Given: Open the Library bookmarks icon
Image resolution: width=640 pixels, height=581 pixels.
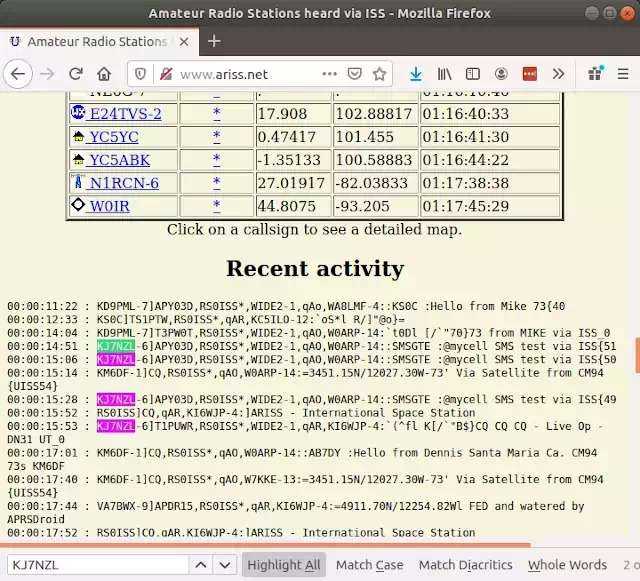Looking at the screenshot, I should click(x=444, y=74).
